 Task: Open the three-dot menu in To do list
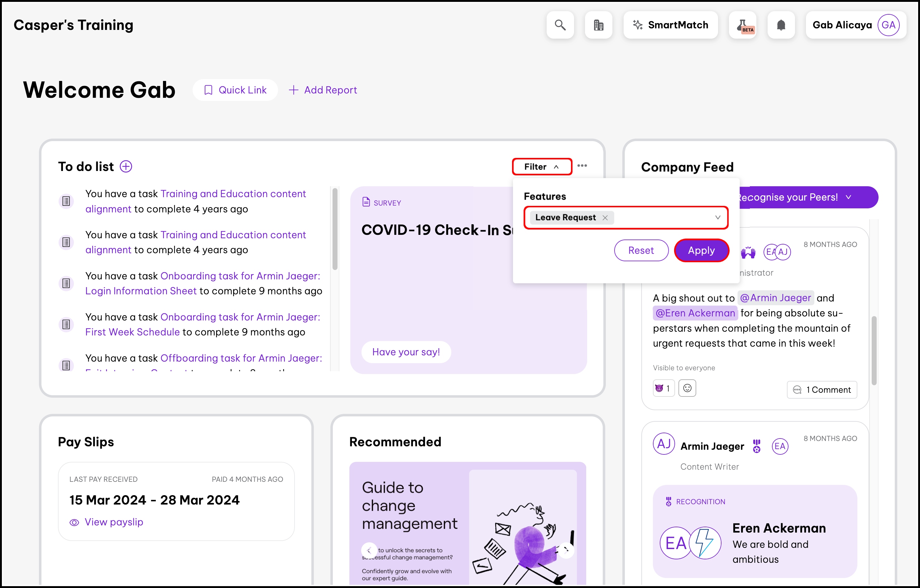point(582,166)
